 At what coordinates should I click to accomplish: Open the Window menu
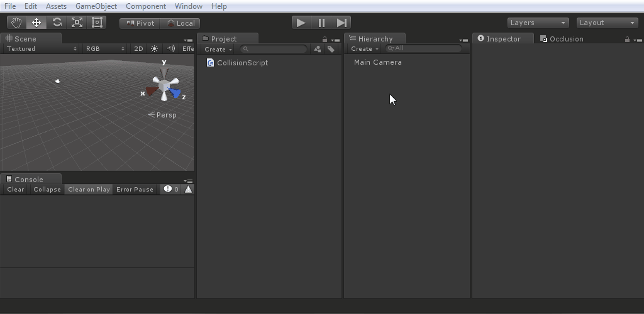[189, 6]
